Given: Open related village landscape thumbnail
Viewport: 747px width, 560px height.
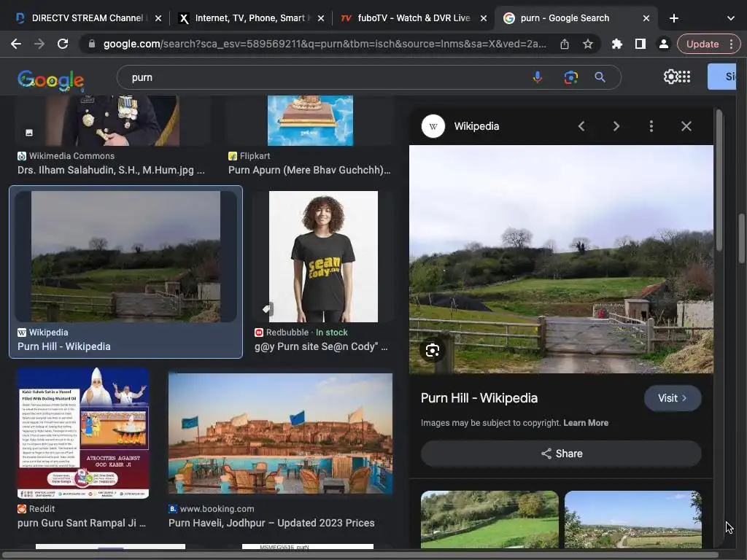Looking at the screenshot, I should point(632,519).
